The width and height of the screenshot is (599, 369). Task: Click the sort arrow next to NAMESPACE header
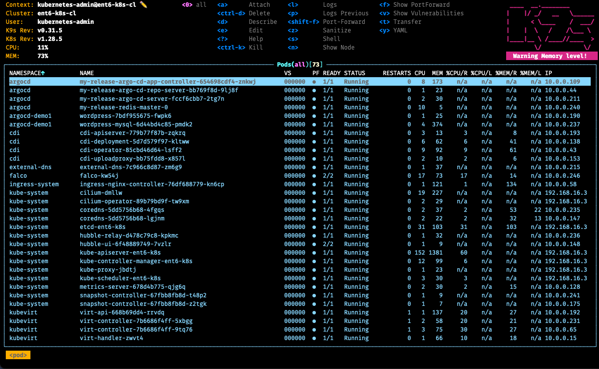(x=43, y=73)
